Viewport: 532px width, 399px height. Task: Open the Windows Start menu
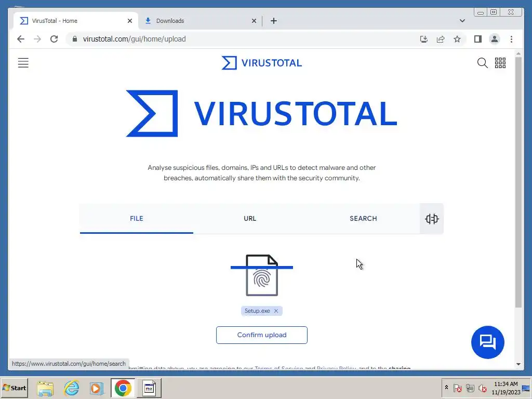(14, 388)
